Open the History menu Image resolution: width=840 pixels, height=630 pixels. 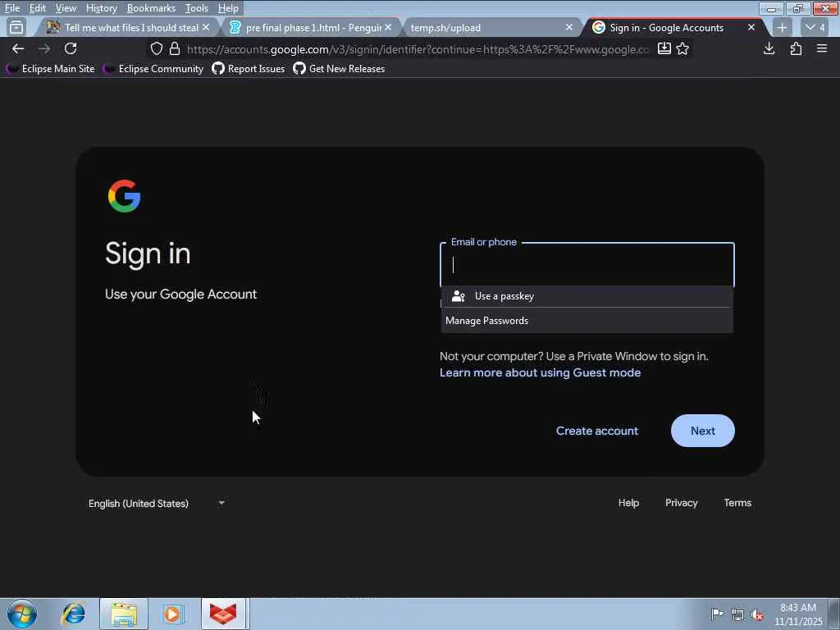pos(101,8)
